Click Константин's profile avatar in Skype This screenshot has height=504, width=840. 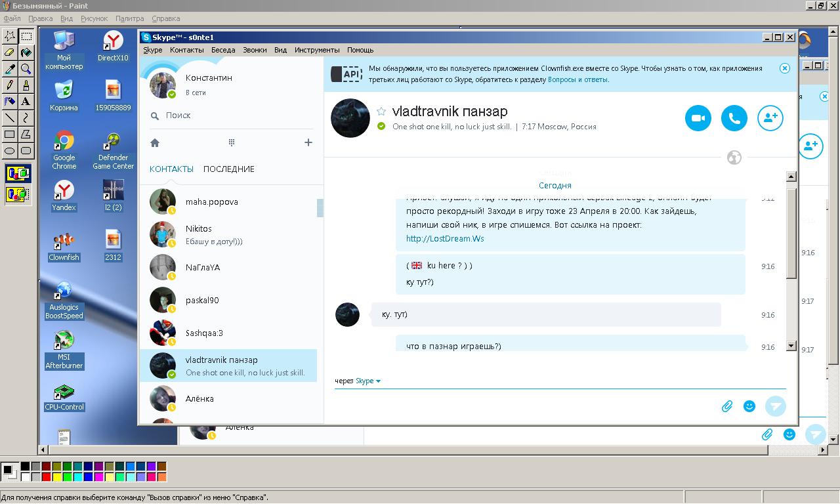coord(163,85)
